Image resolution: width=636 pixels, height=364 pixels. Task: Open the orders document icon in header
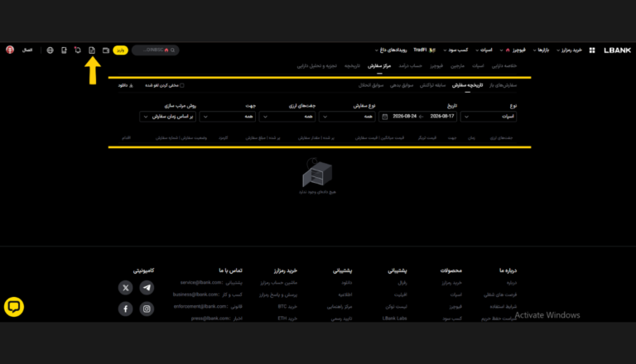(92, 50)
